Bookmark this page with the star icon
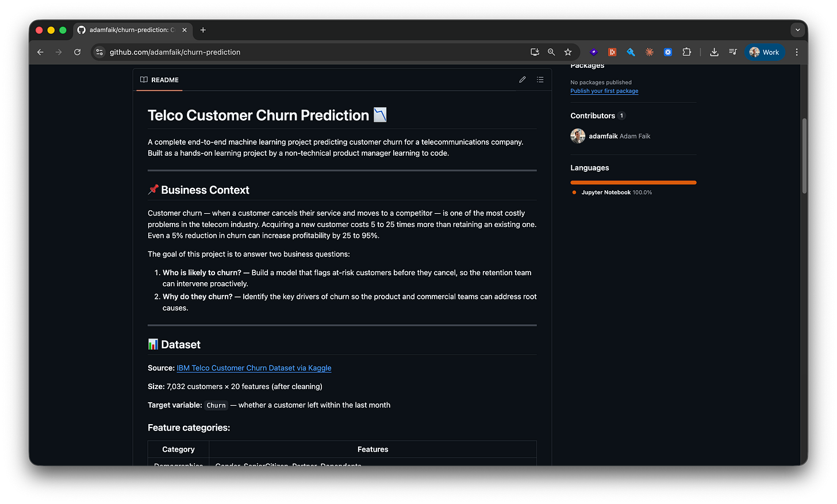Image resolution: width=837 pixels, height=504 pixels. (x=568, y=52)
